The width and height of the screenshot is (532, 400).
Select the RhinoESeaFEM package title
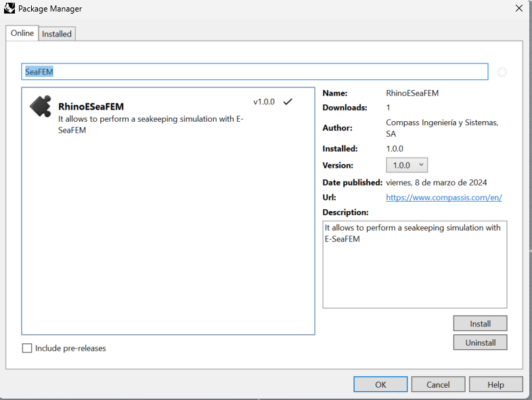pos(91,106)
